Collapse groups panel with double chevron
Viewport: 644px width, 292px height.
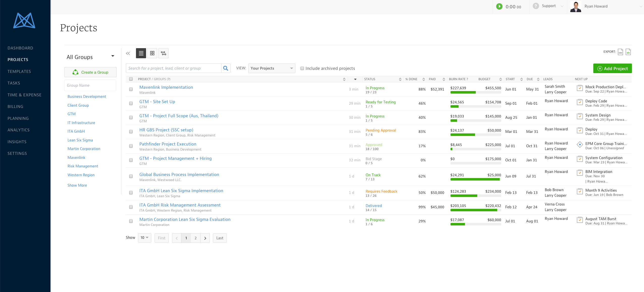[x=128, y=53]
